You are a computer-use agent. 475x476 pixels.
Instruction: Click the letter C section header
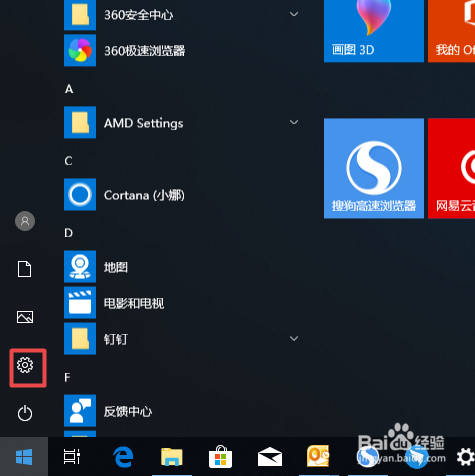(x=68, y=161)
